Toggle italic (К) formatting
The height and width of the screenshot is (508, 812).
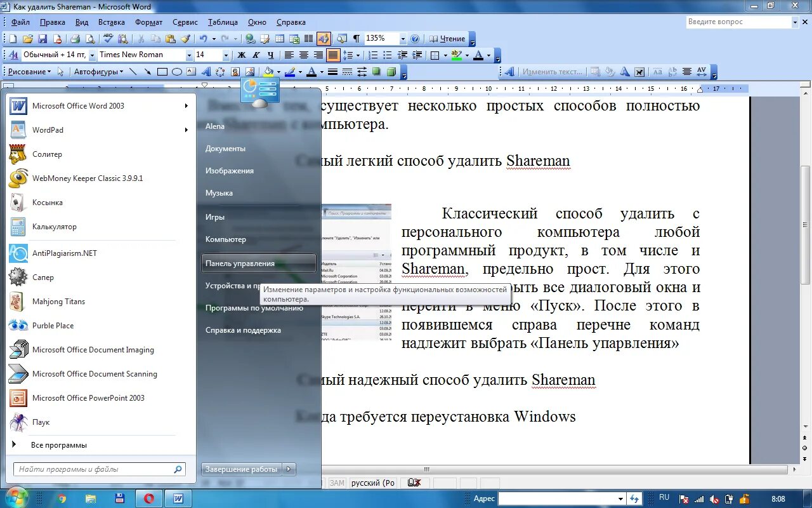256,55
